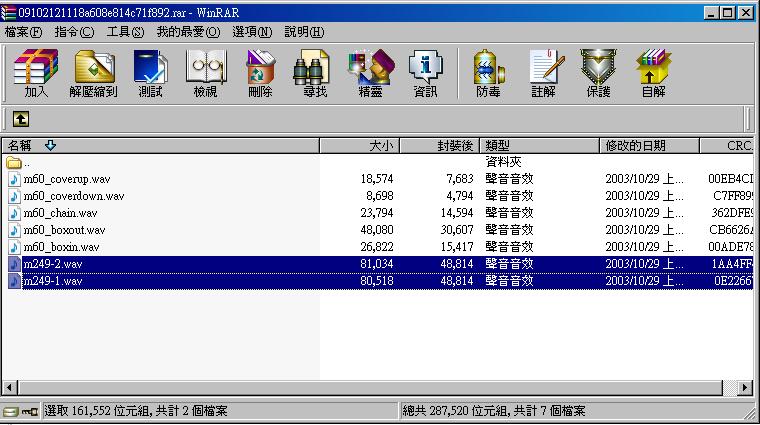The height and width of the screenshot is (425, 760).
Task: Click status text 選取 161,552 位元組
Action: [100, 411]
